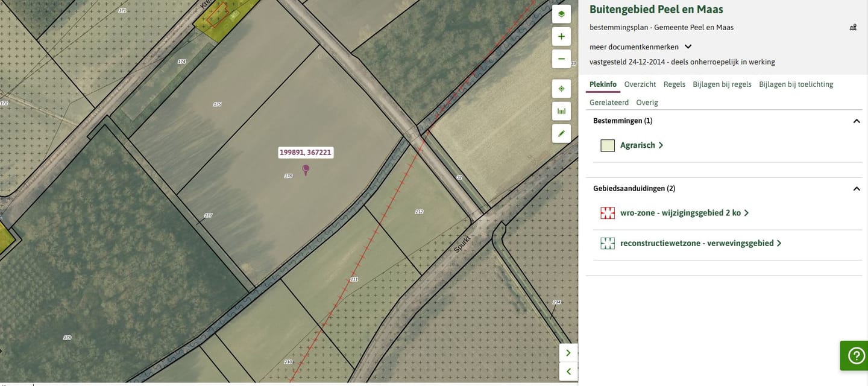Center map on my location

pyautogui.click(x=561, y=89)
